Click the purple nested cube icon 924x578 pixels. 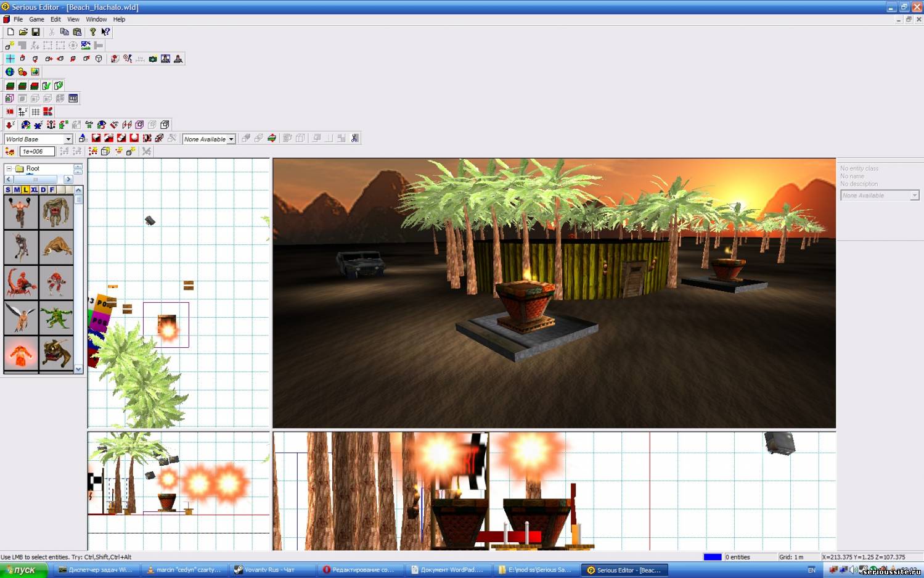(x=139, y=125)
